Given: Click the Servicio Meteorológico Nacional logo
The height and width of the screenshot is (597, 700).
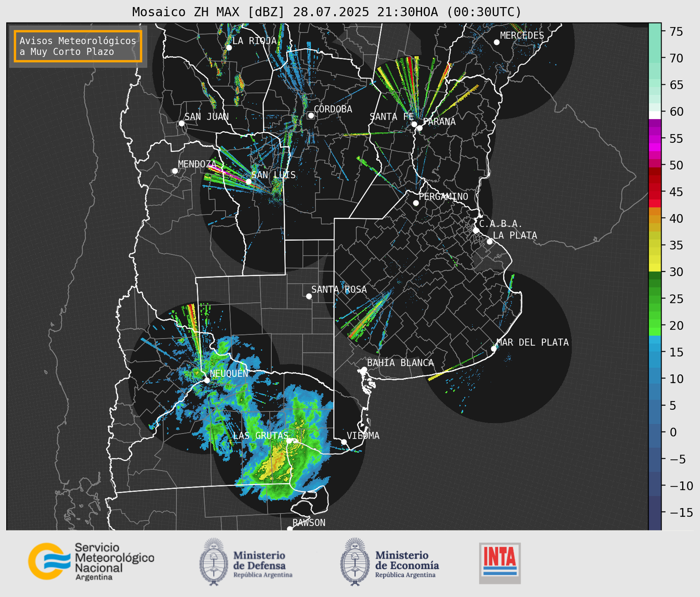Looking at the screenshot, I should click(91, 562).
